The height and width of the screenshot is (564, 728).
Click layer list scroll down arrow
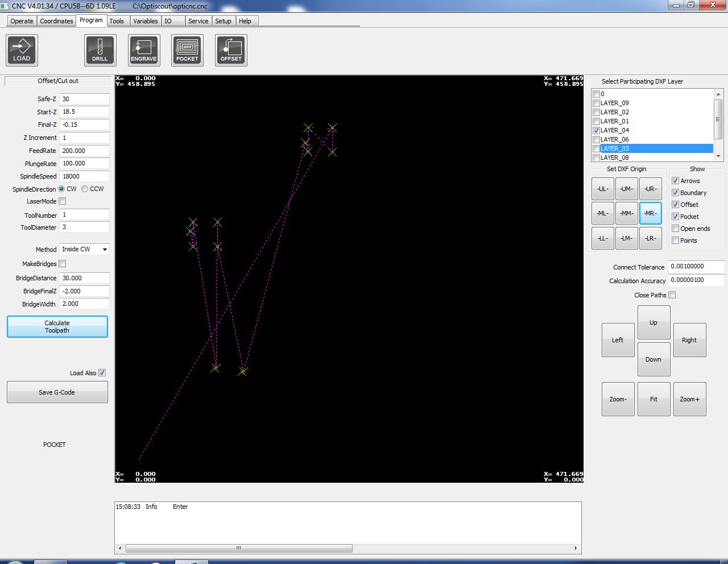coord(718,156)
